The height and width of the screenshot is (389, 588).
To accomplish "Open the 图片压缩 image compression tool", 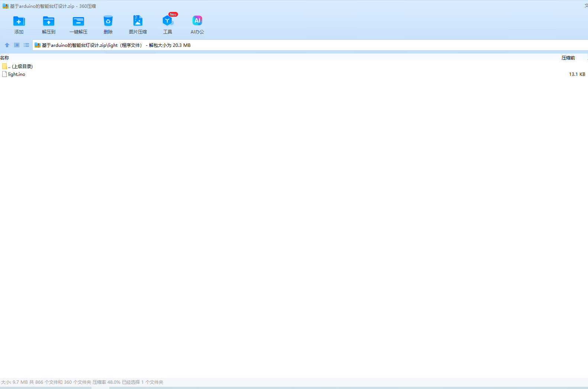I will click(138, 21).
